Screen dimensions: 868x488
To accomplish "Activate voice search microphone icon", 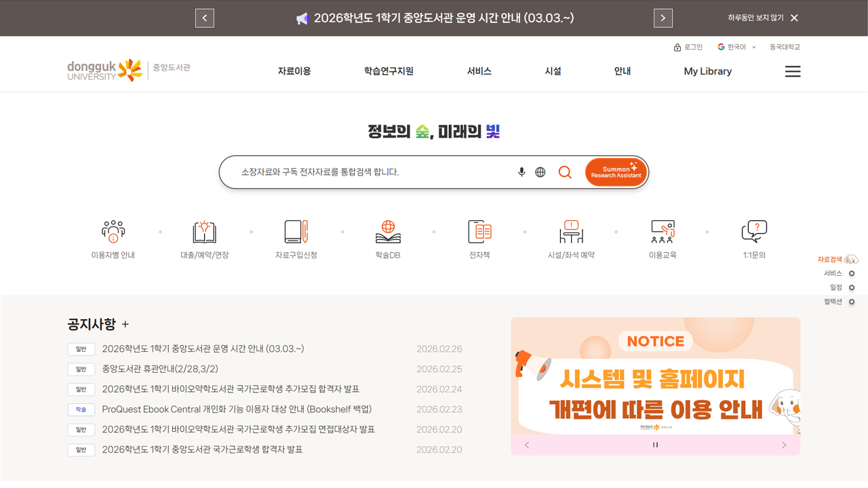I will tap(521, 172).
